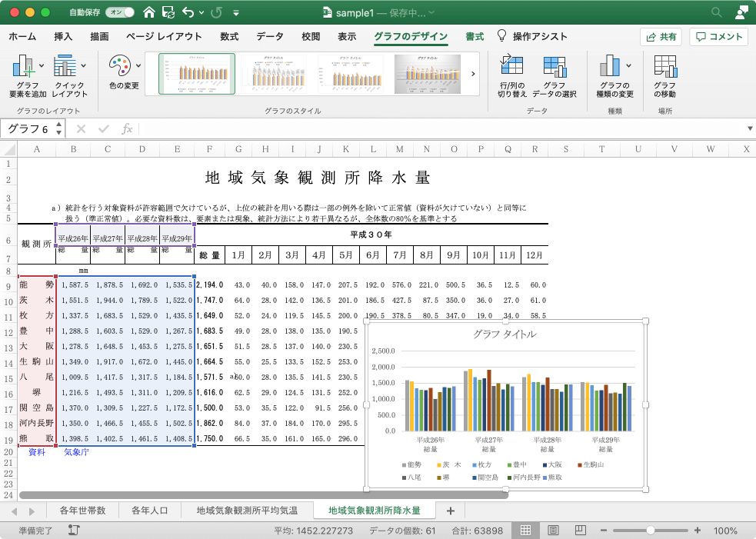This screenshot has width=756, height=539.
Task: Switch to 地域気象観測所平均気温 sheet tab
Action: (x=247, y=510)
